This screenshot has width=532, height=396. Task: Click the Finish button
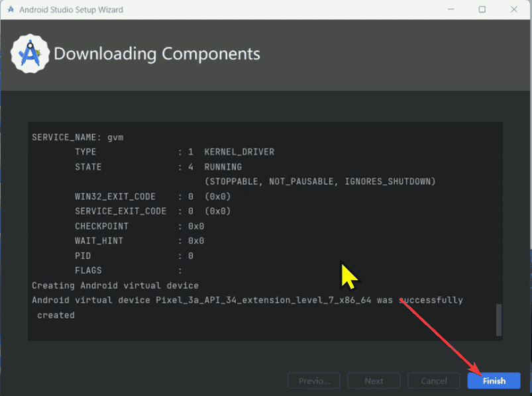[494, 381]
